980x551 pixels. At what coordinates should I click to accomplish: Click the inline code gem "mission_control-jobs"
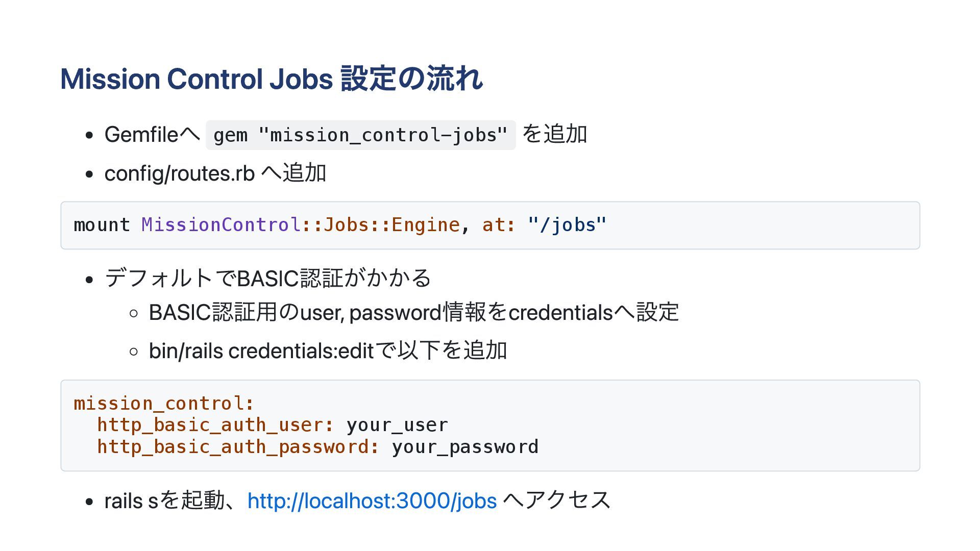pos(360,135)
